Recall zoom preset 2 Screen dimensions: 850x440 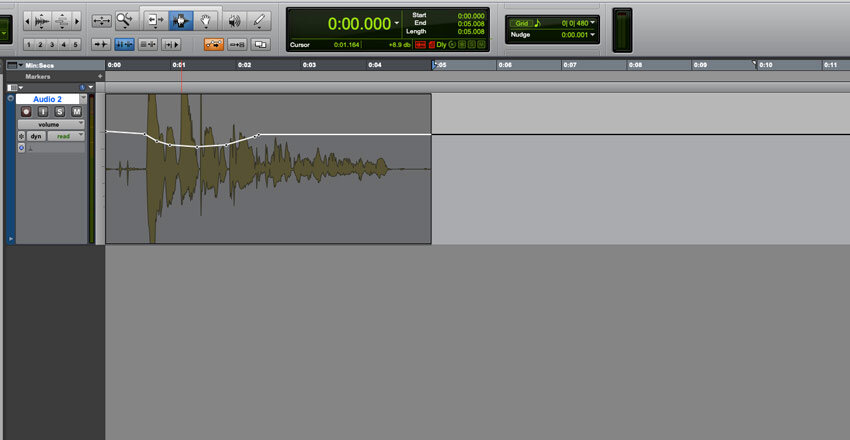point(41,44)
